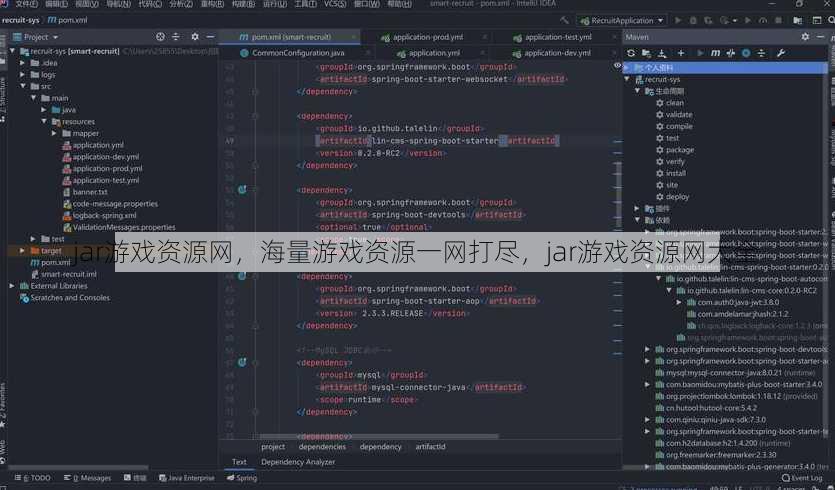Expand the .idea folder

(22, 63)
